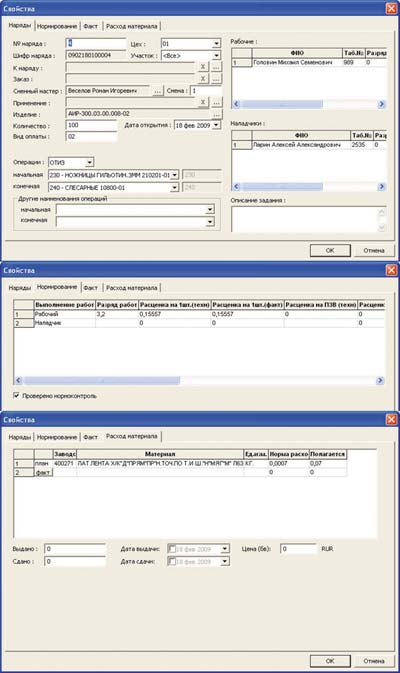Click right scroll arrow in Нормирование grid
The width and height of the screenshot is (400, 673).
(380, 381)
